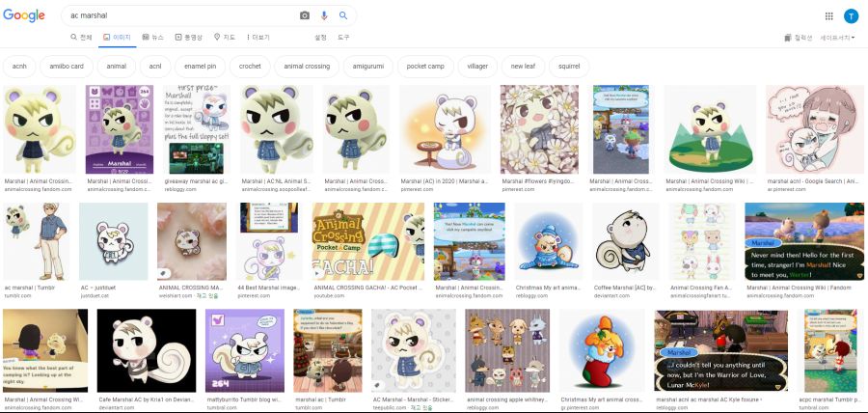Viewport: 868px width, 413px height.
Task: Click the magnifier search button
Action: tap(343, 15)
